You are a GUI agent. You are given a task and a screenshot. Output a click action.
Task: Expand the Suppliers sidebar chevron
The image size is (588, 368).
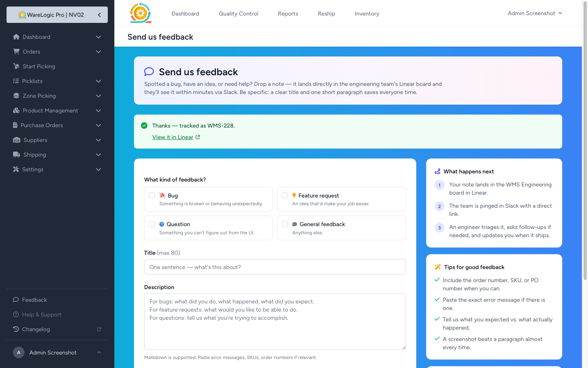click(98, 140)
